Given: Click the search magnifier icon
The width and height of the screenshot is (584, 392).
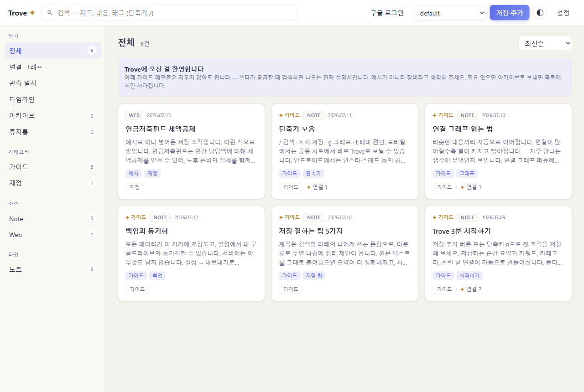Looking at the screenshot, I should pos(50,13).
